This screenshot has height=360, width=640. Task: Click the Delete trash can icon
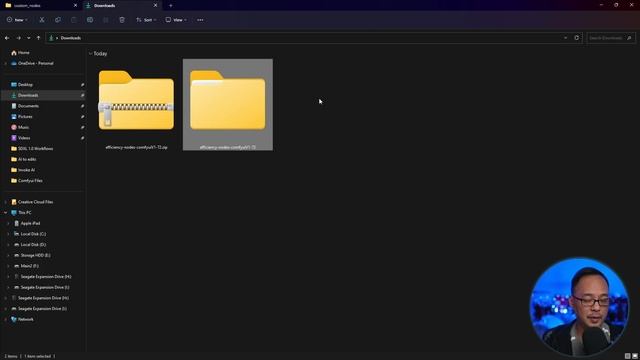coord(122,20)
